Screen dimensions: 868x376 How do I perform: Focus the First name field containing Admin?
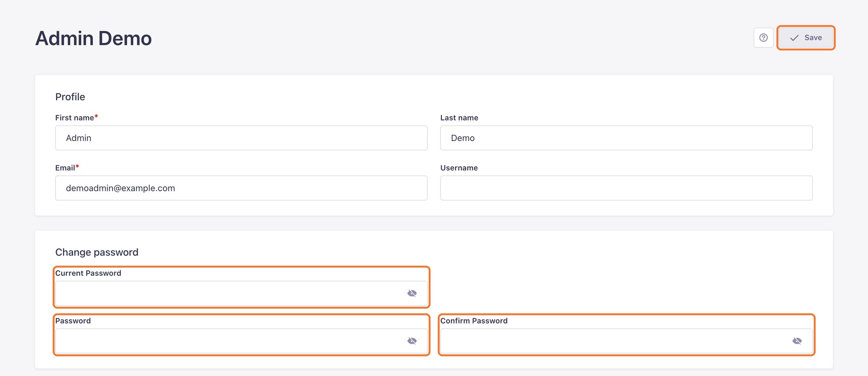(x=241, y=138)
